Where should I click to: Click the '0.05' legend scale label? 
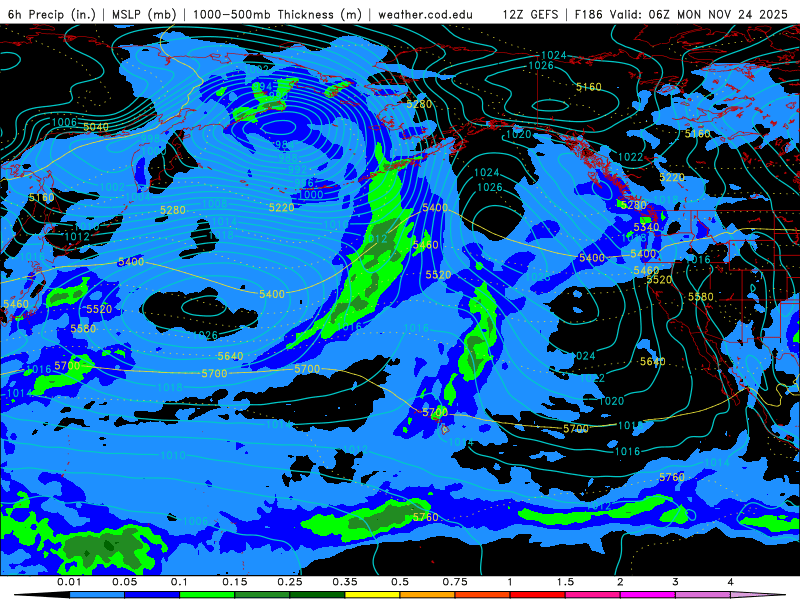tap(124, 582)
